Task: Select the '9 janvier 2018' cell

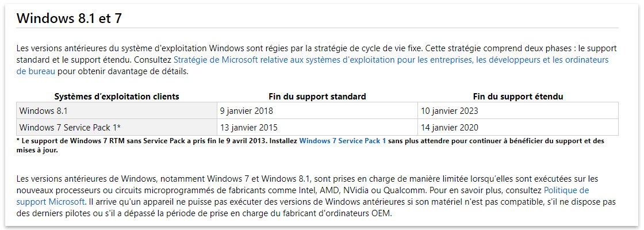Action: coord(317,111)
